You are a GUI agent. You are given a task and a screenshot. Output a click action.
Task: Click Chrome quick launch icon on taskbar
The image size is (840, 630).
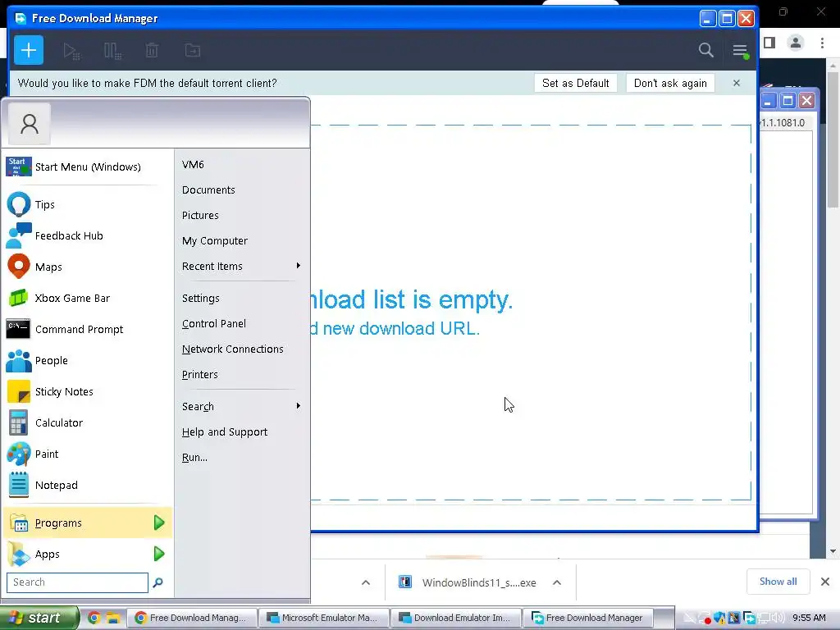click(94, 618)
